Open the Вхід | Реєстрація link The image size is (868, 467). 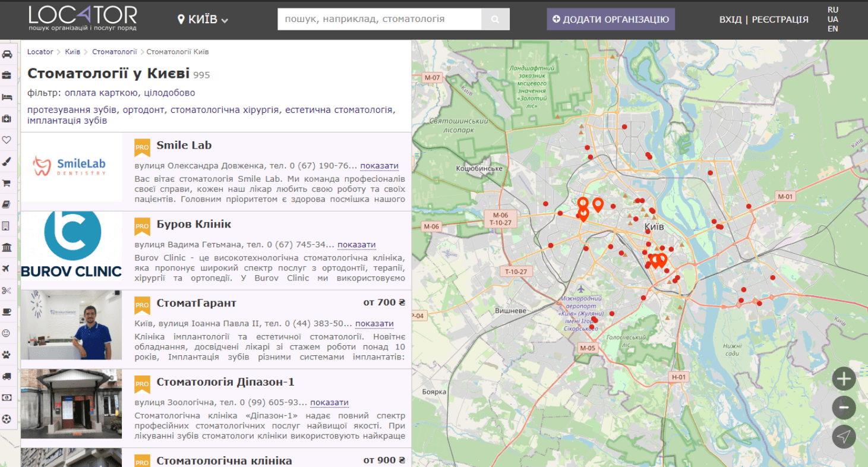(763, 20)
